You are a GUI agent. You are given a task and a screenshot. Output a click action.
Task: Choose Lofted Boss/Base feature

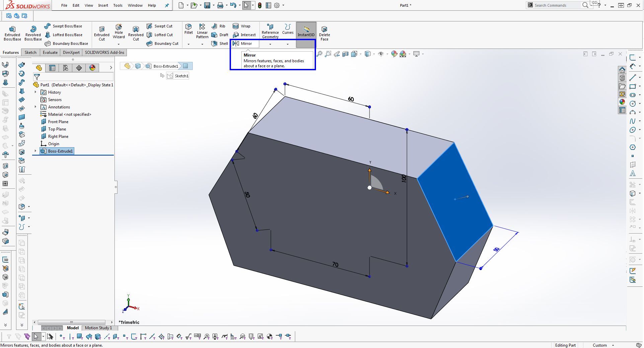click(x=63, y=35)
